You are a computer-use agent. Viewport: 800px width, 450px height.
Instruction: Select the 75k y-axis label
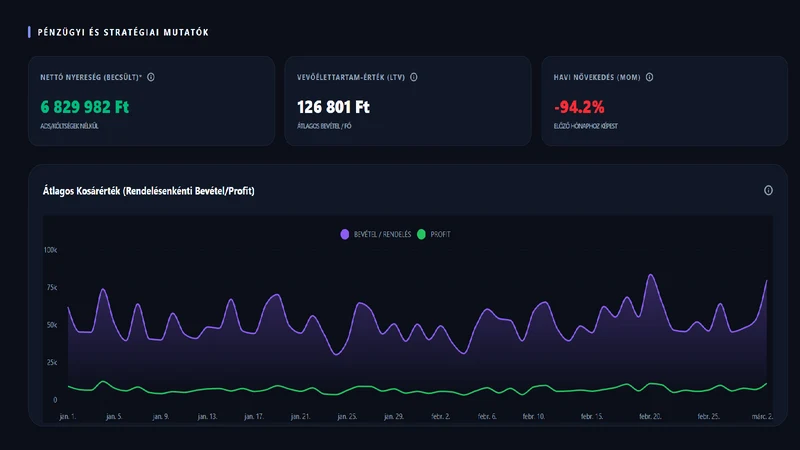coord(52,287)
